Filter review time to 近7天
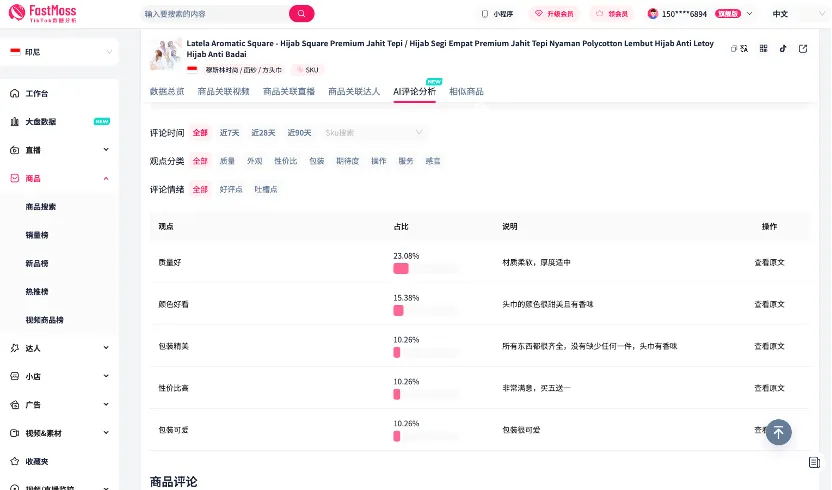This screenshot has height=490, width=832. click(x=230, y=133)
